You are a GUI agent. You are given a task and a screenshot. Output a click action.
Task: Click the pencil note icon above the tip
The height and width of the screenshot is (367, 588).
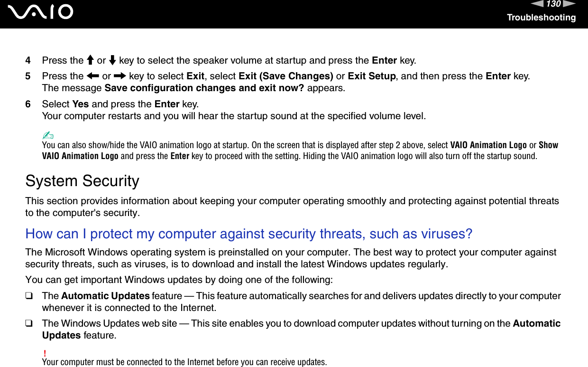tap(46, 136)
